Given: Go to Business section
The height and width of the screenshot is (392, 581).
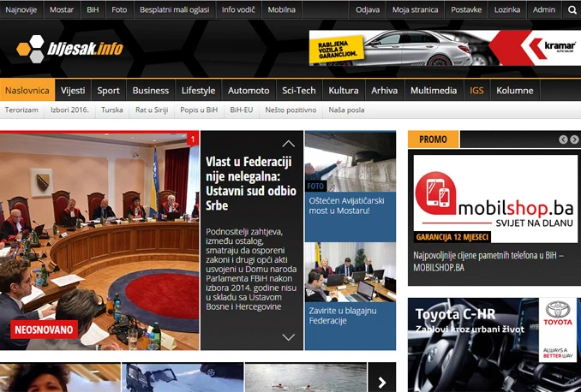Looking at the screenshot, I should [x=151, y=91].
